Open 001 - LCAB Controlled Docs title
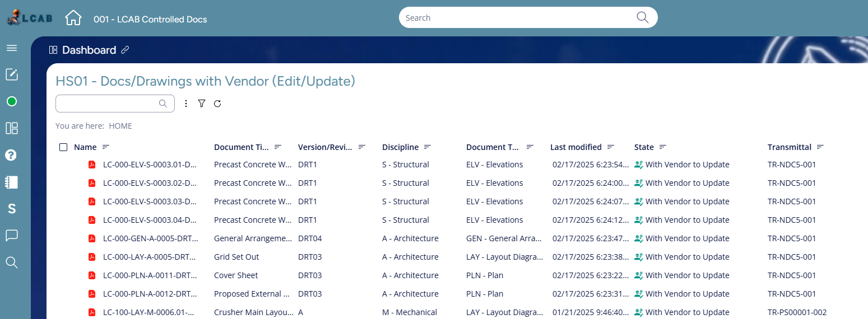Viewport: 868px width, 319px height. (x=150, y=19)
